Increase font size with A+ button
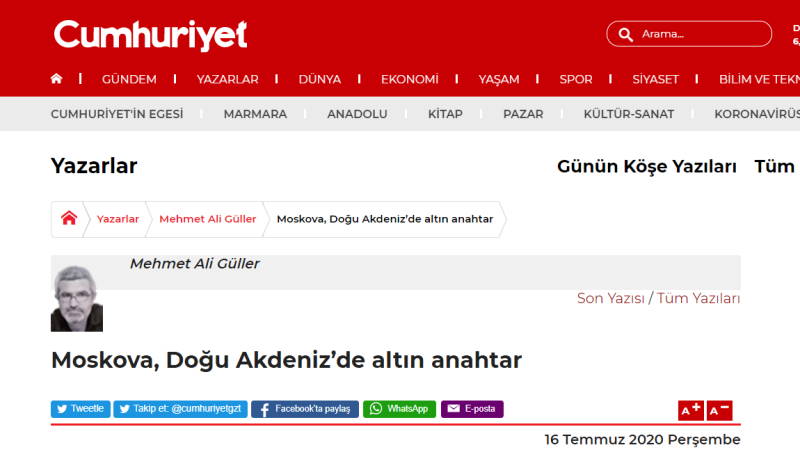This screenshot has width=800, height=452. click(691, 410)
